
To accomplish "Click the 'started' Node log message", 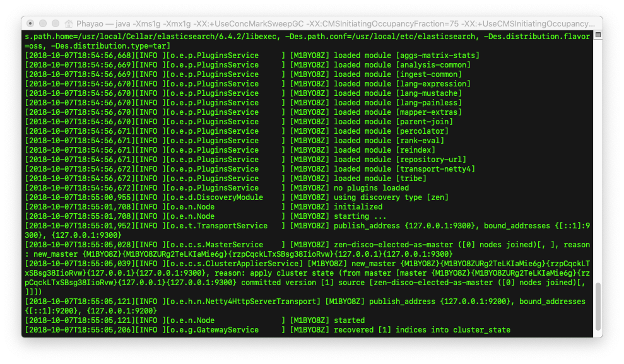I will point(349,320).
